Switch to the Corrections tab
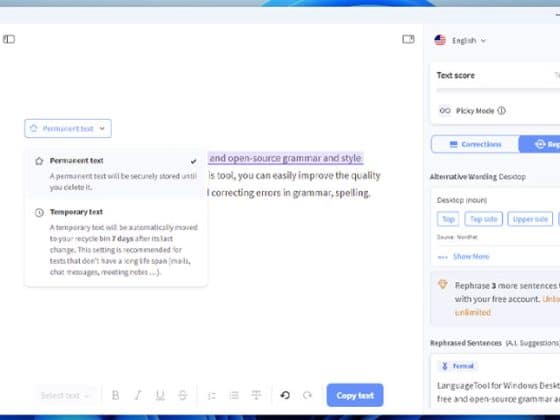Image resolution: width=560 pixels, height=420 pixels. [x=475, y=144]
